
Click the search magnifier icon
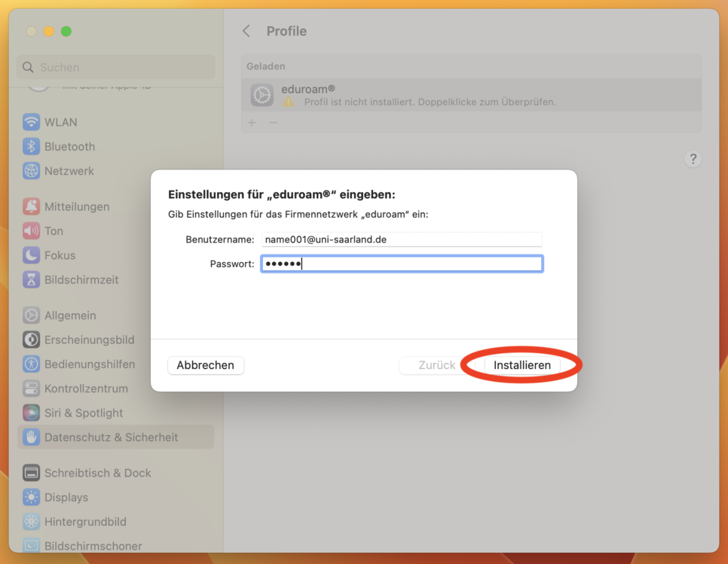(28, 67)
